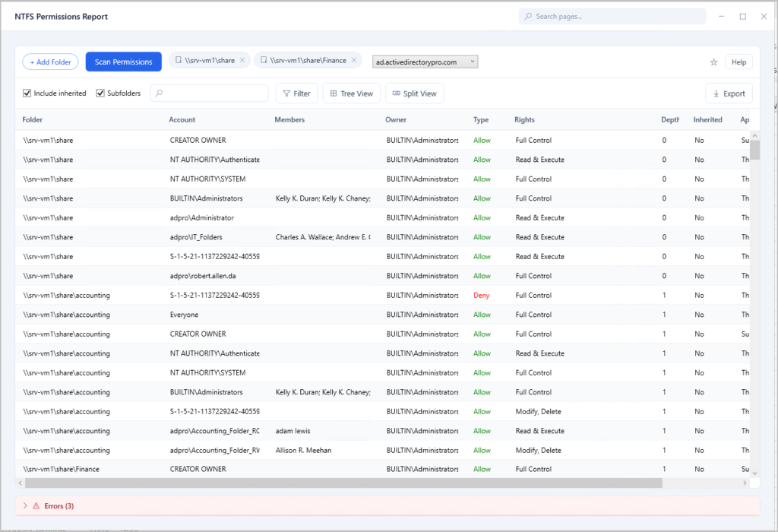Export the permissions report
The height and width of the screenshot is (532, 778).
(x=729, y=93)
